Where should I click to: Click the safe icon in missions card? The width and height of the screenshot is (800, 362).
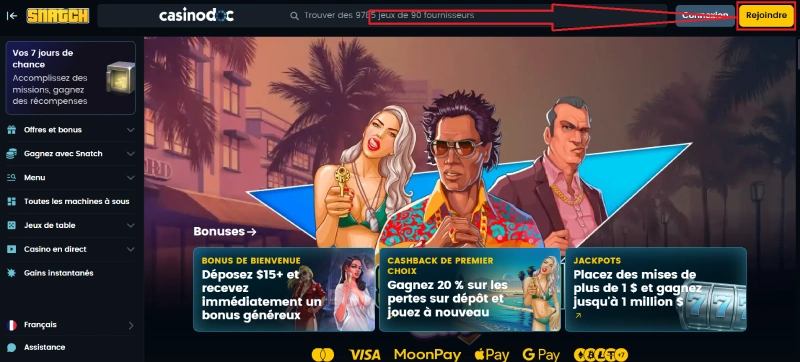click(120, 77)
